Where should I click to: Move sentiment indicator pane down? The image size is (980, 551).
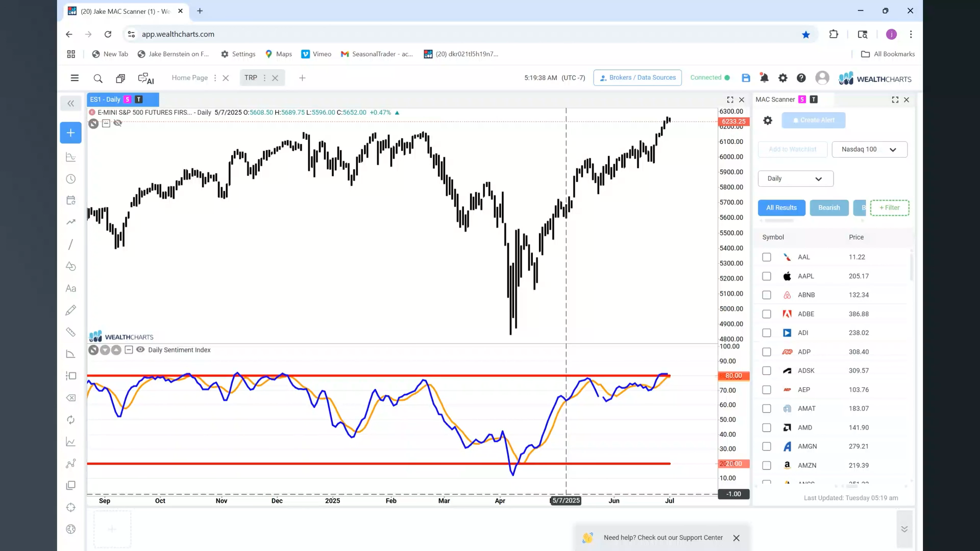(x=105, y=350)
